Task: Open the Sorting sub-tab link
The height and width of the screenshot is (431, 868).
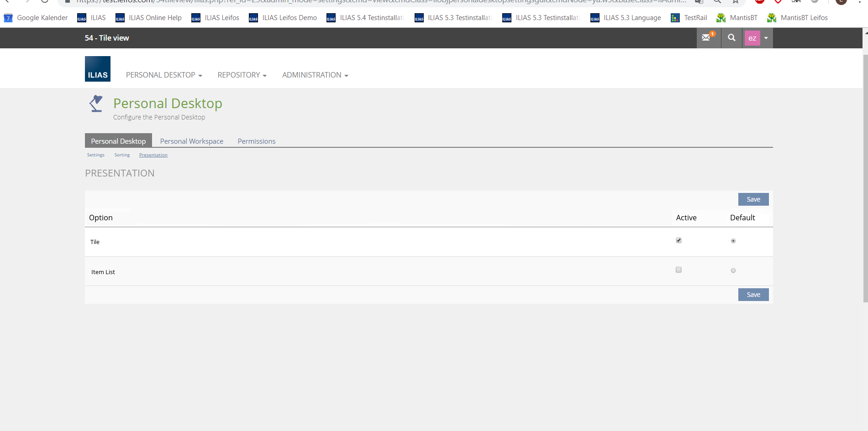Action: 122,155
